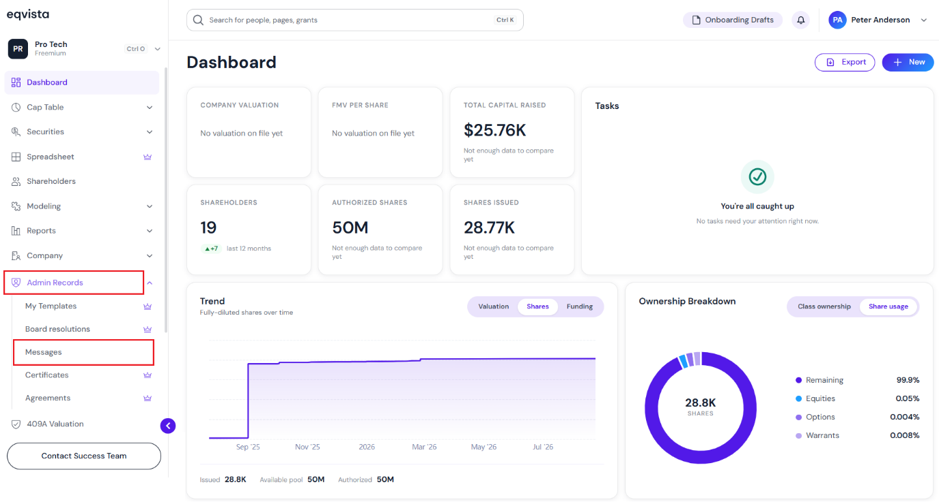Click the Admin Records shield icon
939x504 pixels.
[16, 283]
